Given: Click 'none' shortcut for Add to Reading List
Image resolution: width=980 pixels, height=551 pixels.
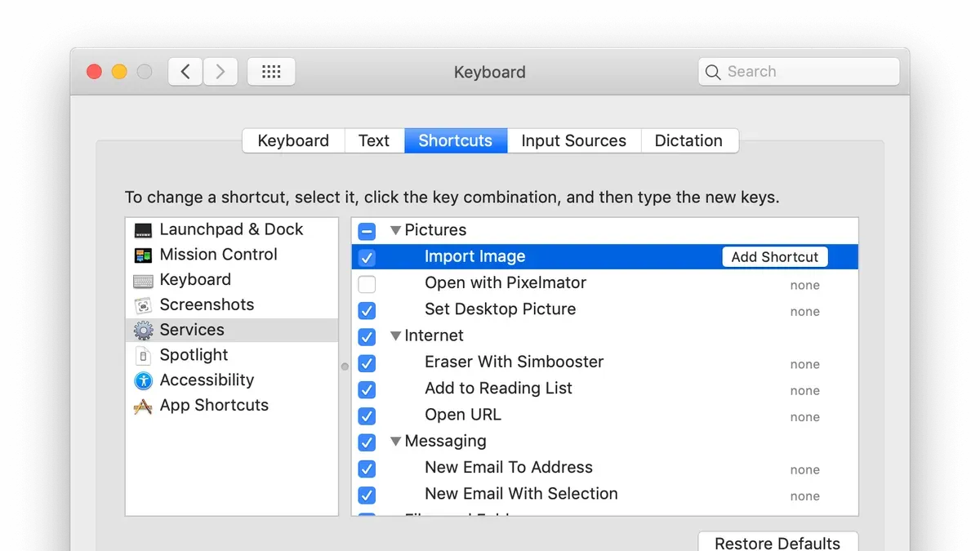Looking at the screenshot, I should point(804,391).
